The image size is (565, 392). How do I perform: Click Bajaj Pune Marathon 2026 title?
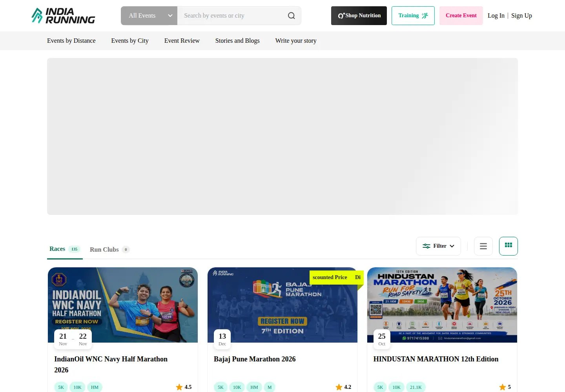[255, 359]
